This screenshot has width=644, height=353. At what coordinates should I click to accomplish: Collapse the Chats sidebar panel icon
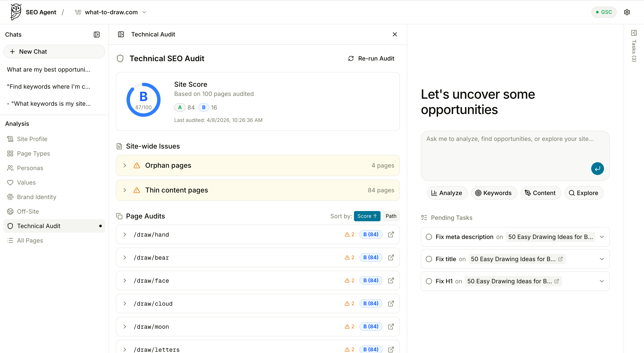point(97,35)
